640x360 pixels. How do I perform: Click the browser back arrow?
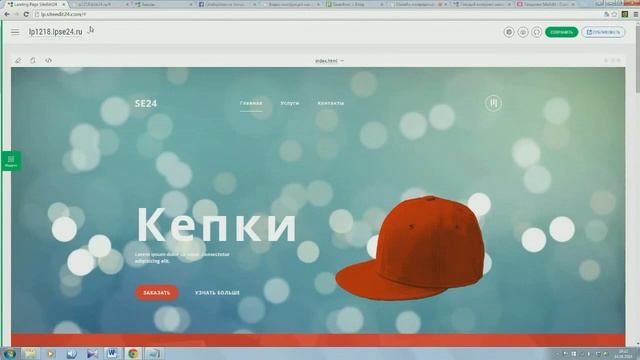click(7, 14)
